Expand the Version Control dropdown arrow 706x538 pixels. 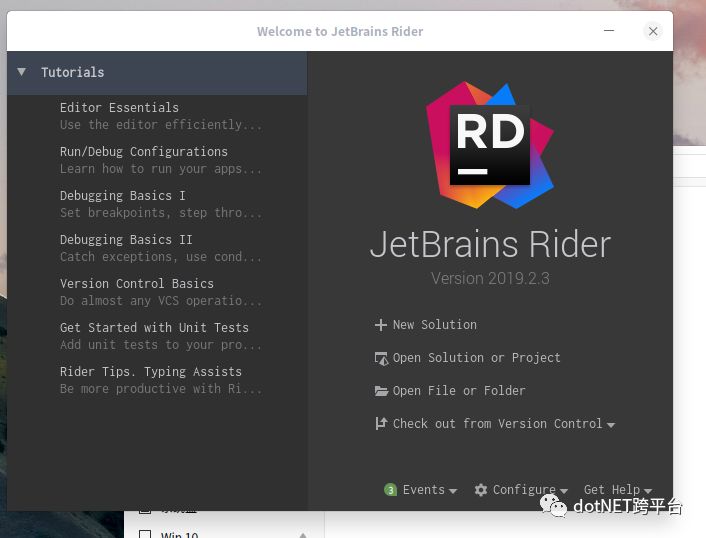(611, 425)
